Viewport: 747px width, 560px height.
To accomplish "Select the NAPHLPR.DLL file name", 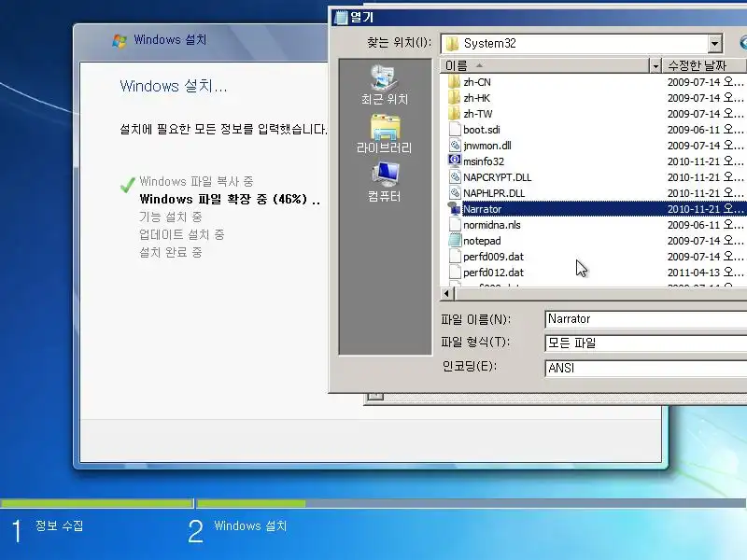I will (494, 193).
